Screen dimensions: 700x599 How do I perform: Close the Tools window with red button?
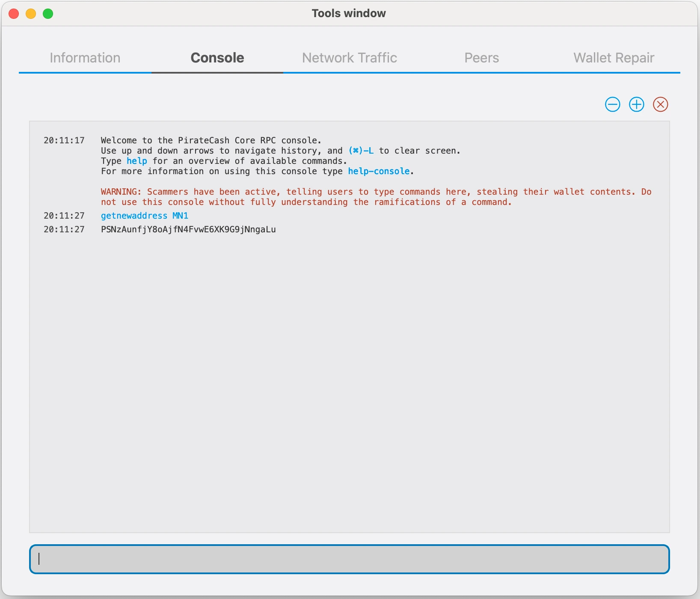point(14,14)
